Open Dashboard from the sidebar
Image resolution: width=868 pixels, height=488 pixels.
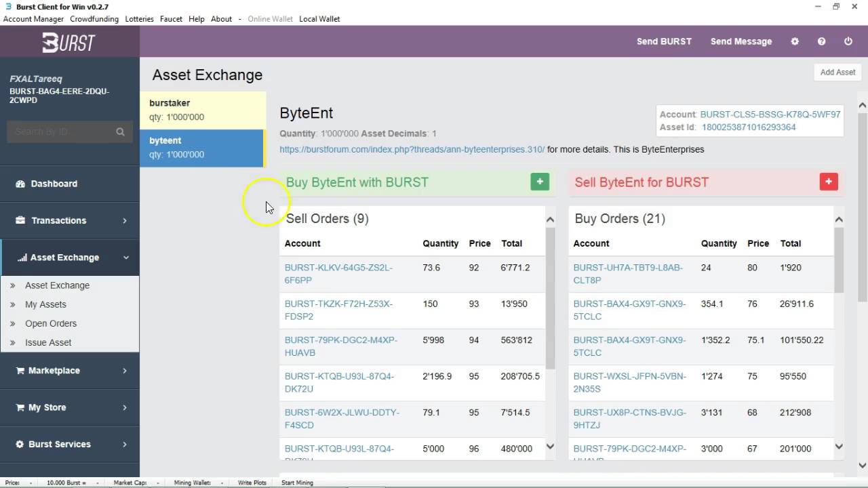click(x=54, y=184)
